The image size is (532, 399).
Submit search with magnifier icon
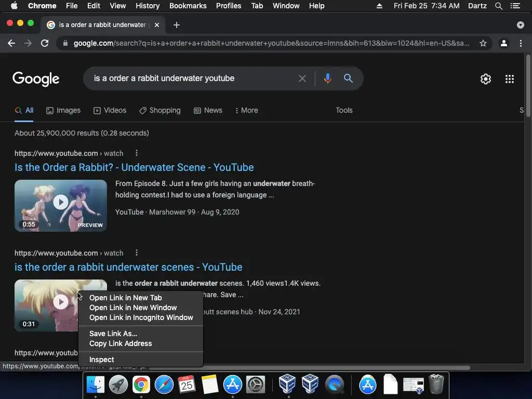[348, 78]
